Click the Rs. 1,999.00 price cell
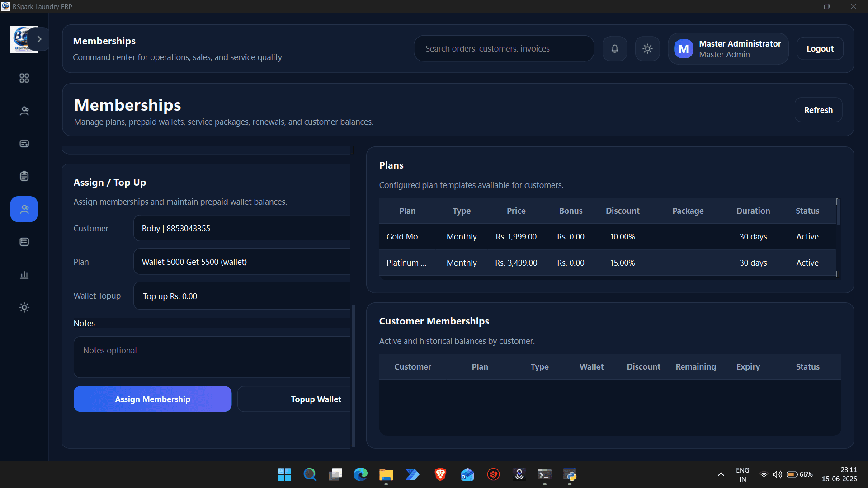This screenshot has width=868, height=488. click(x=516, y=237)
